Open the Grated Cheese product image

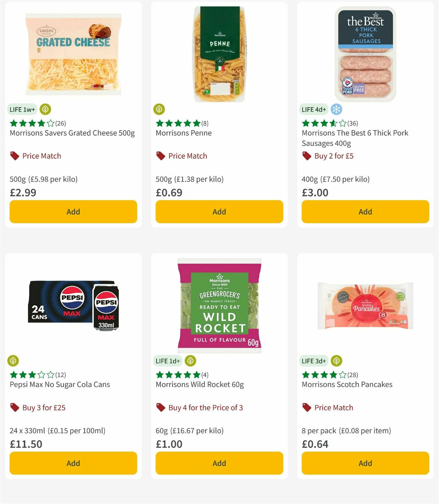pyautogui.click(x=73, y=53)
